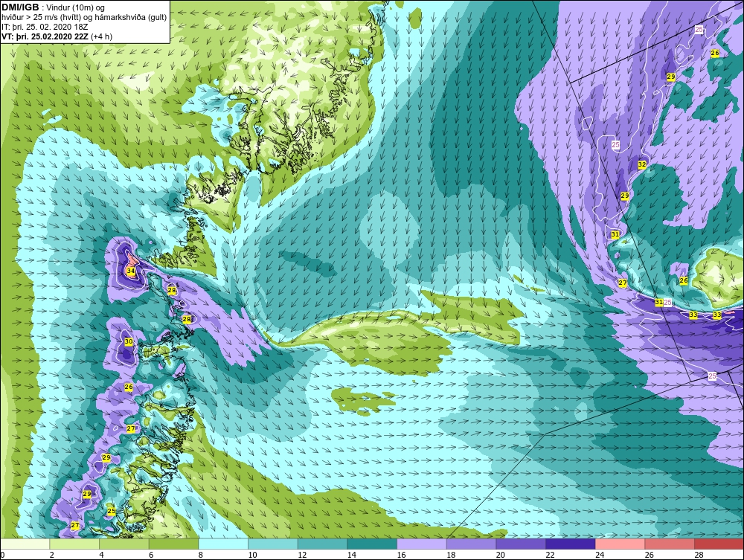Screen dimensions: 744x560
Task: Pick the light yellow-green 2–4 legend swatch
Action: (74, 544)
